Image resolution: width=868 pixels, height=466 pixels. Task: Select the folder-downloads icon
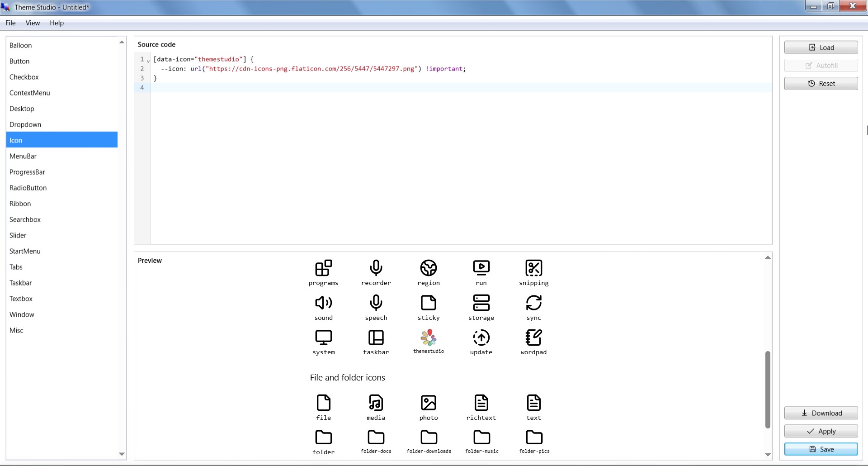pyautogui.click(x=428, y=437)
